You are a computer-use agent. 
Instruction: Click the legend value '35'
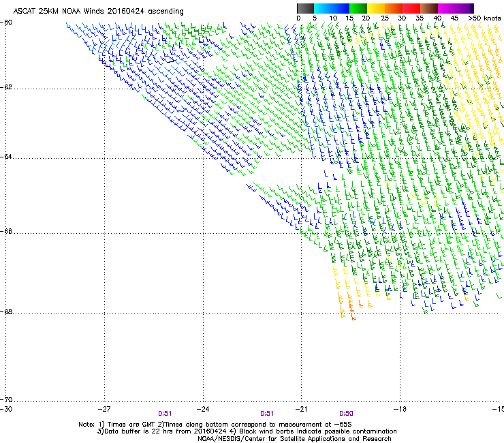click(x=420, y=18)
